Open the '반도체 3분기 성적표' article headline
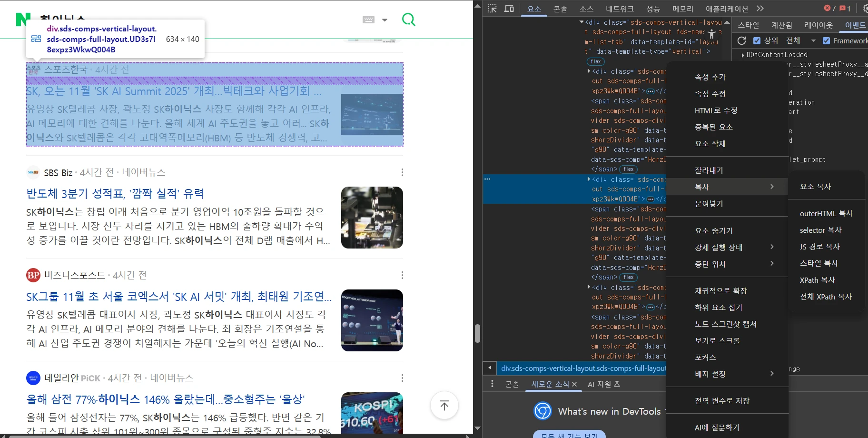 [x=115, y=194]
